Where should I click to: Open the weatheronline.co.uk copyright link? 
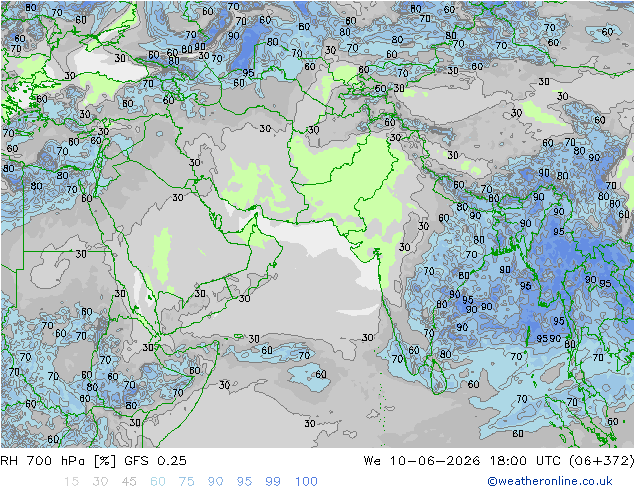tap(550, 481)
